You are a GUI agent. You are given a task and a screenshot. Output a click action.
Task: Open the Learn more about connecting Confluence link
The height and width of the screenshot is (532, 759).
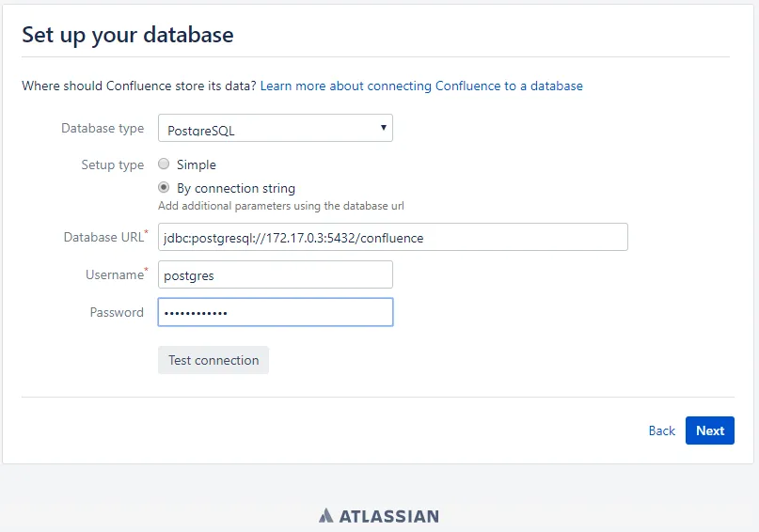tap(421, 86)
